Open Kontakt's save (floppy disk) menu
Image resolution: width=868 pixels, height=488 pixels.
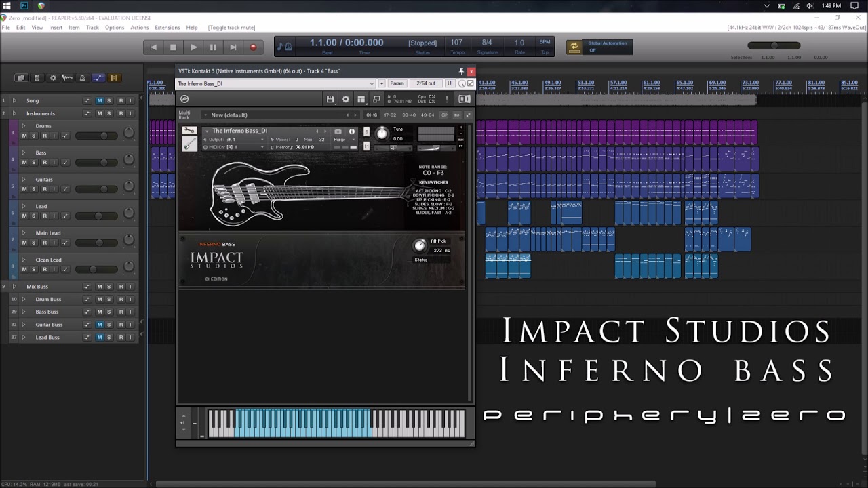(x=330, y=99)
